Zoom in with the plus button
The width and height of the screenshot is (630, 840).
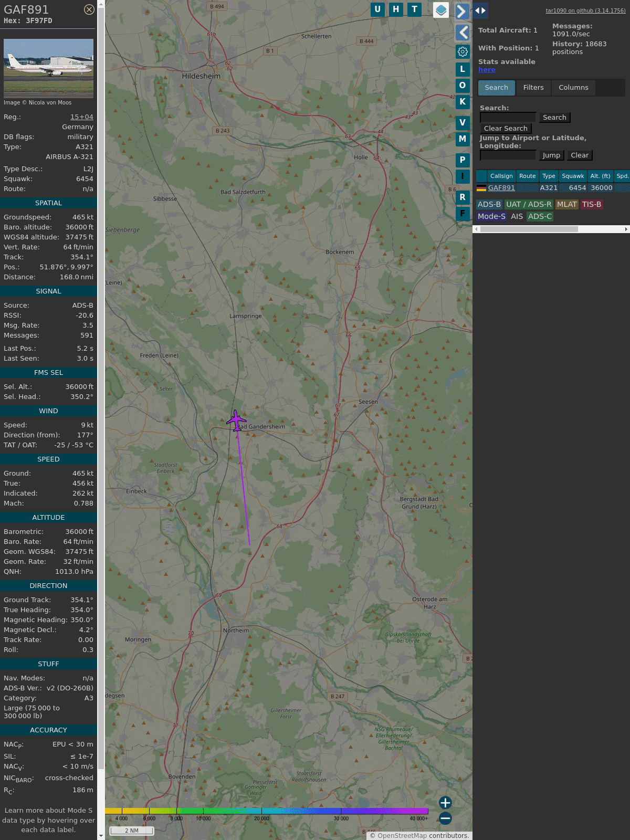tap(445, 802)
